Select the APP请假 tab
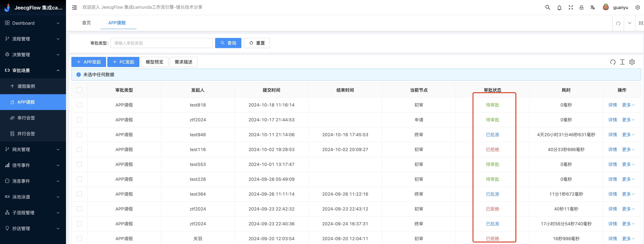 click(117, 23)
